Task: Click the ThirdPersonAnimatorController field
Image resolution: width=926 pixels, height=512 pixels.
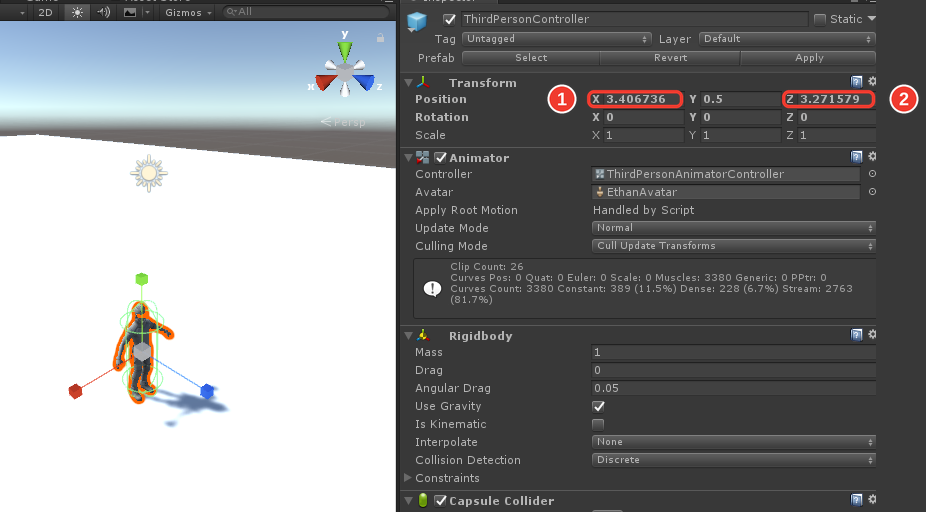Action: [x=726, y=174]
